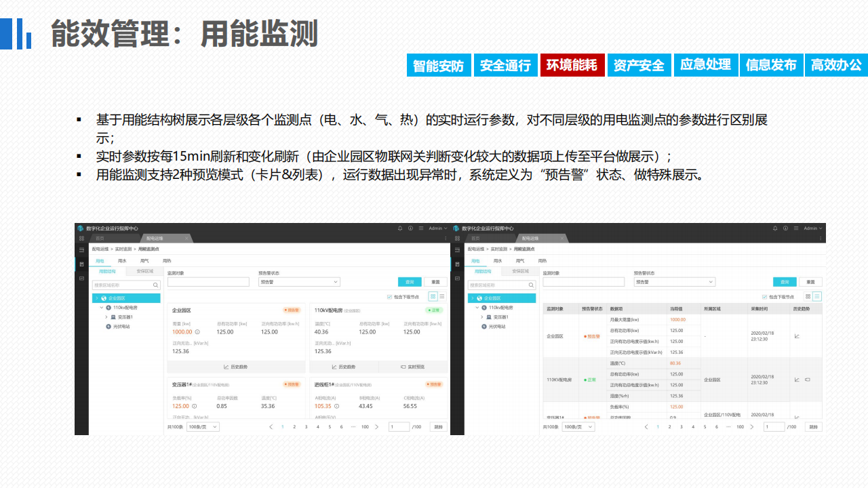Toggle the hamburger sidebar menu in right screenshot

coord(457,250)
